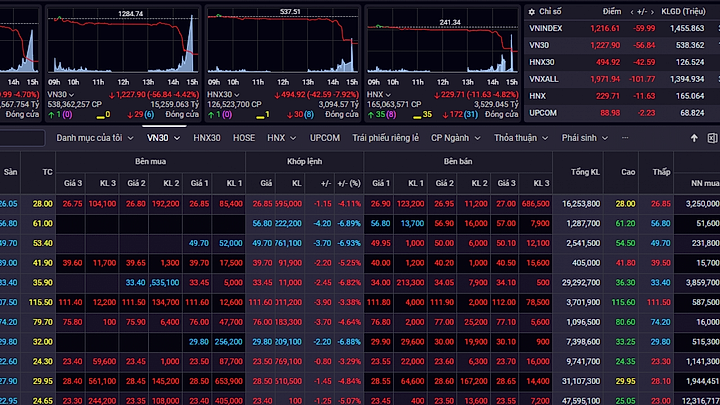Click percent change -3.38% cell
This screenshot has height=405, width=720.
349,303
